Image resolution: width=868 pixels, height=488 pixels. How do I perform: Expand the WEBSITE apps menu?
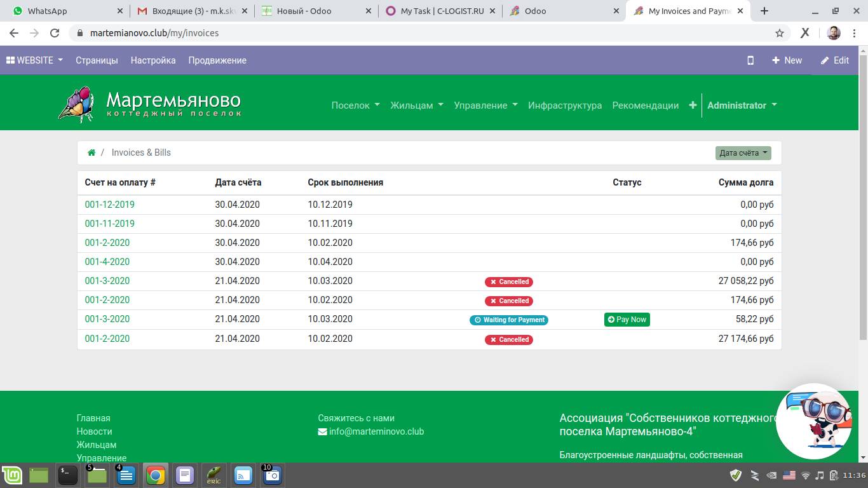point(35,60)
